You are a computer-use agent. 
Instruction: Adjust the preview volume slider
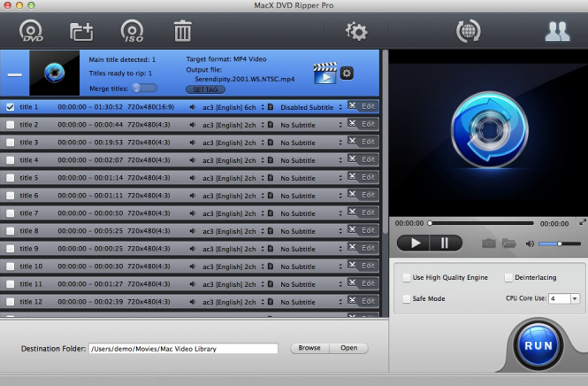pyautogui.click(x=558, y=243)
